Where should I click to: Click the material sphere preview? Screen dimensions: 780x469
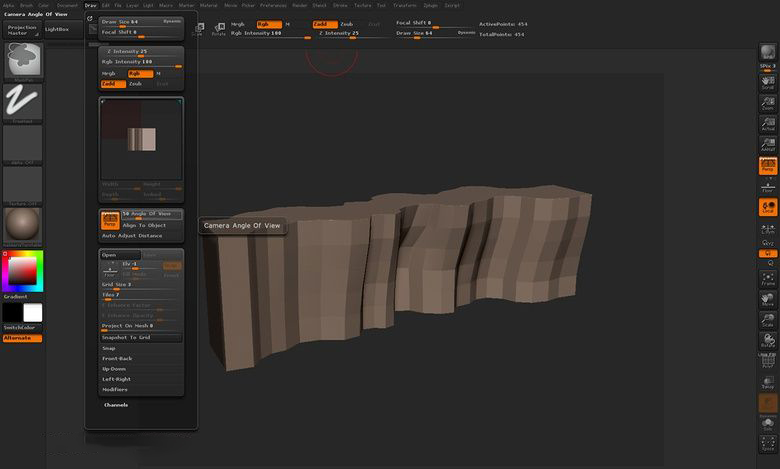22,225
